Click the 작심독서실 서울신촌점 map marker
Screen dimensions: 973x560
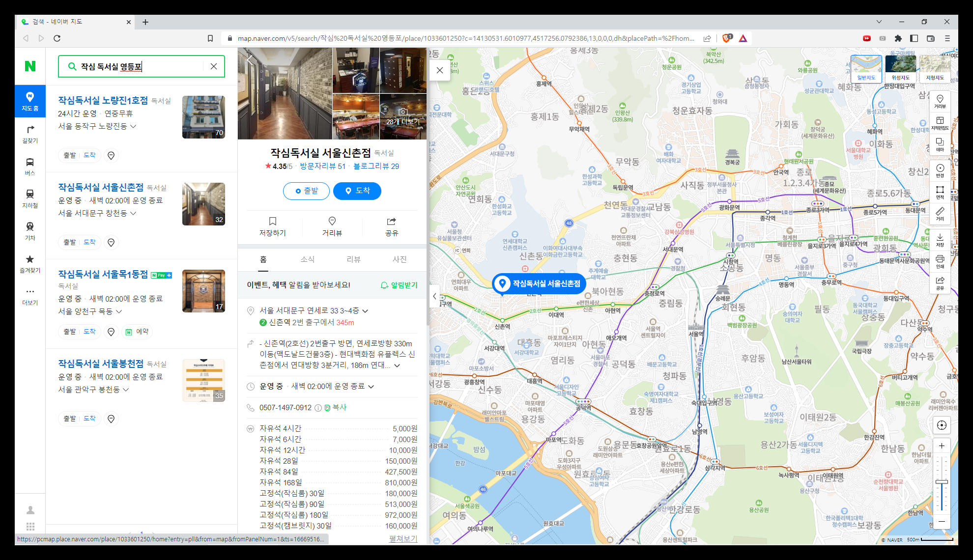[539, 284]
